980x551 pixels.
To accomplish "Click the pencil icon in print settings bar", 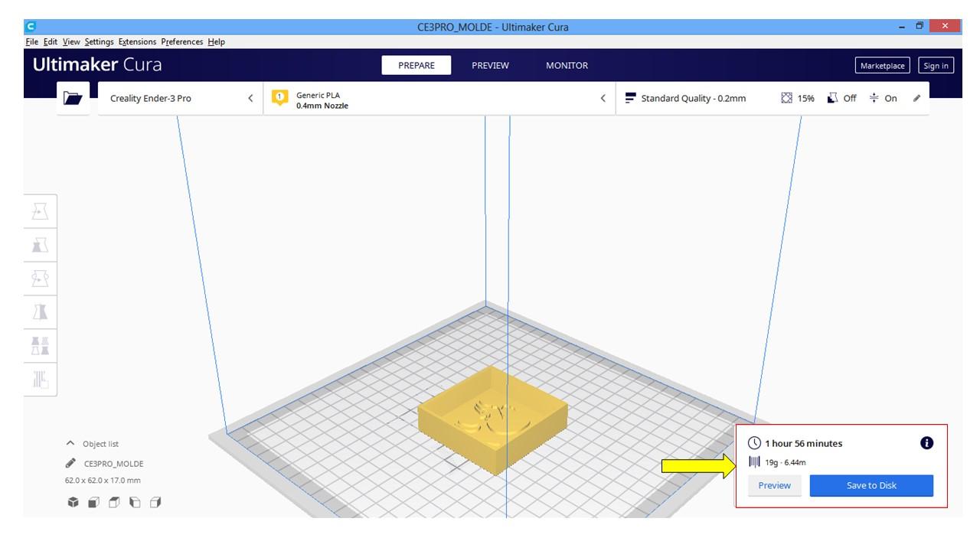I will [916, 98].
